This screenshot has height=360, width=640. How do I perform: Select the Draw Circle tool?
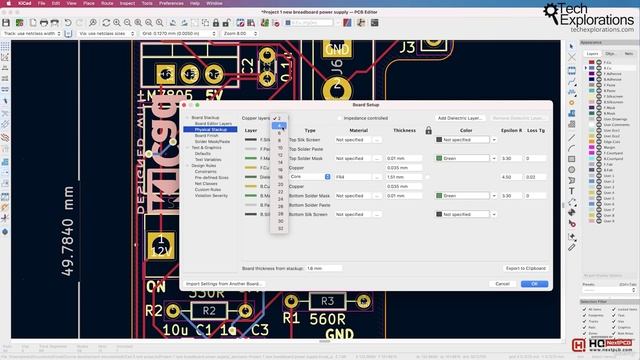click(571, 169)
